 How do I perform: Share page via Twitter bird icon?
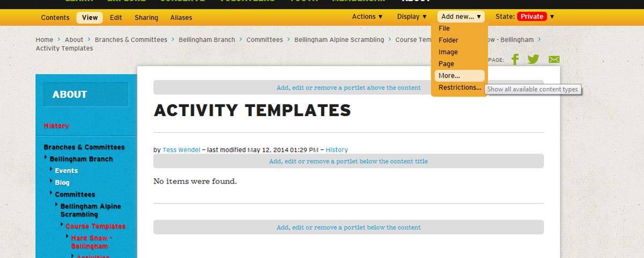533,59
